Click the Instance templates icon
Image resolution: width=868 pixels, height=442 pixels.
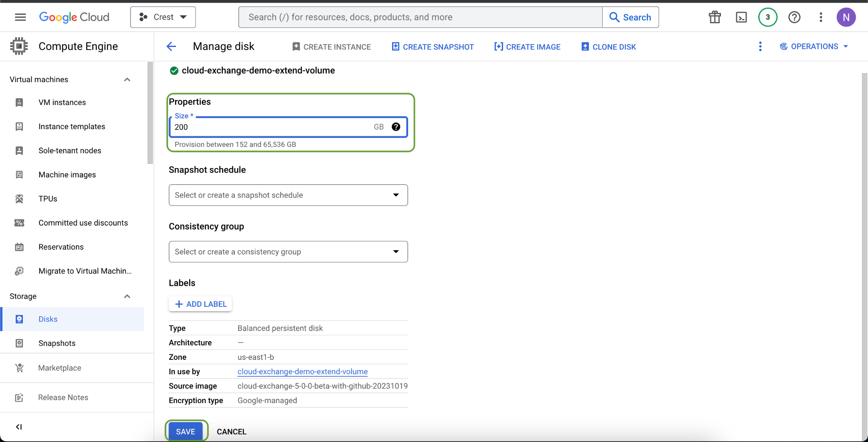pyautogui.click(x=19, y=127)
